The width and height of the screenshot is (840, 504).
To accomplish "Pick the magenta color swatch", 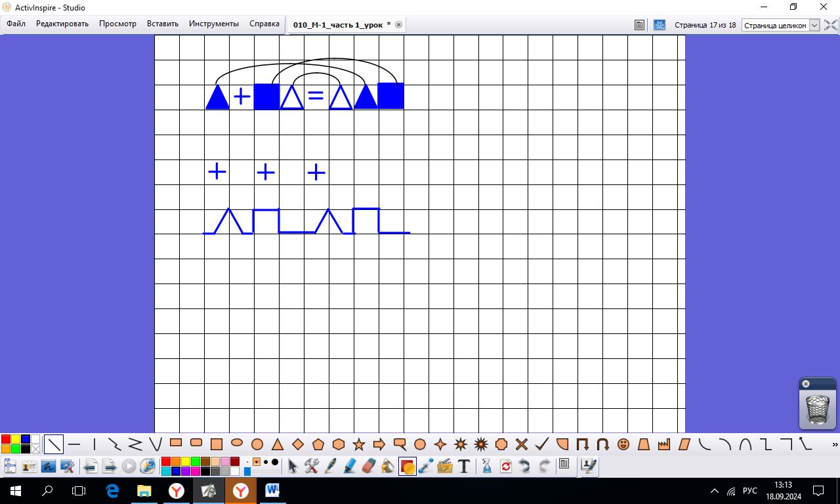I will click(195, 471).
